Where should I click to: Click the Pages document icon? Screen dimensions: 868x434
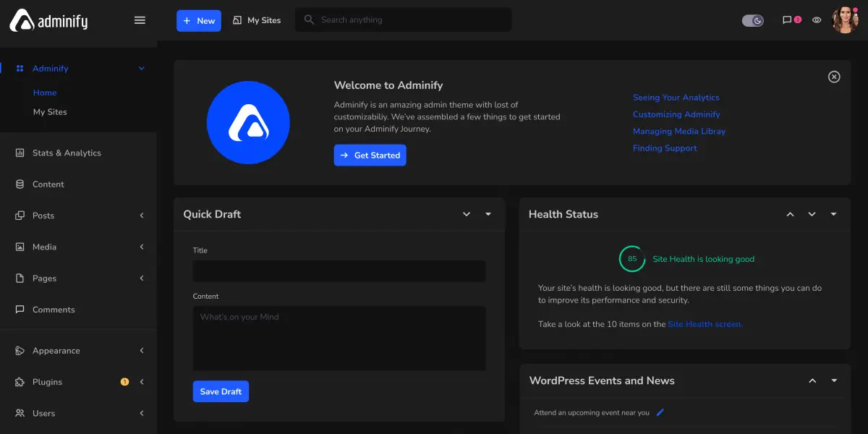coord(20,278)
